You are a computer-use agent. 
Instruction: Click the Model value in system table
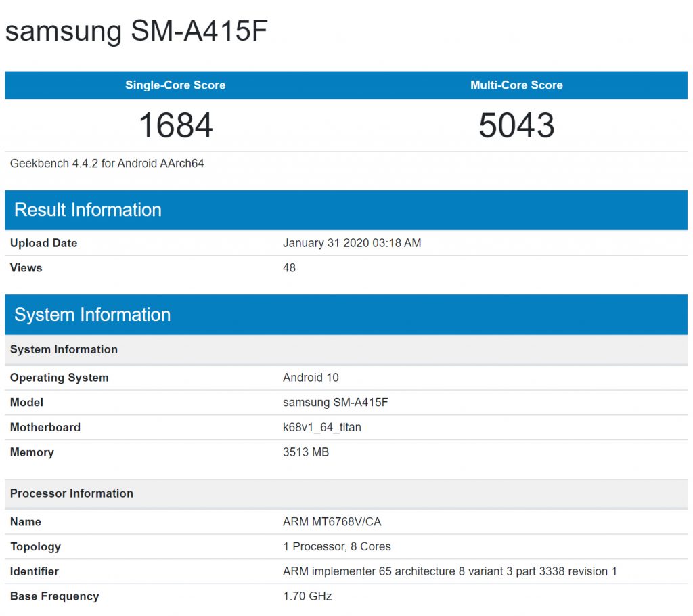335,403
